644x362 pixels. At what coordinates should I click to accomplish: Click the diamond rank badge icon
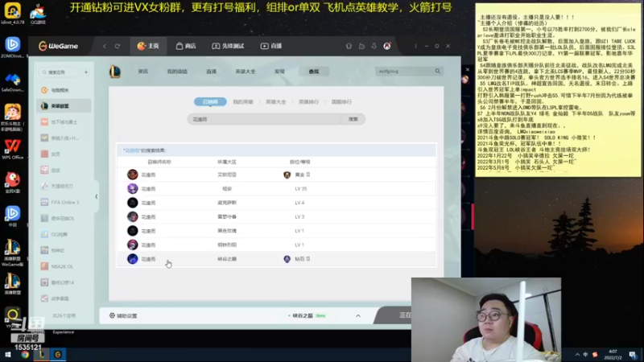point(287,259)
